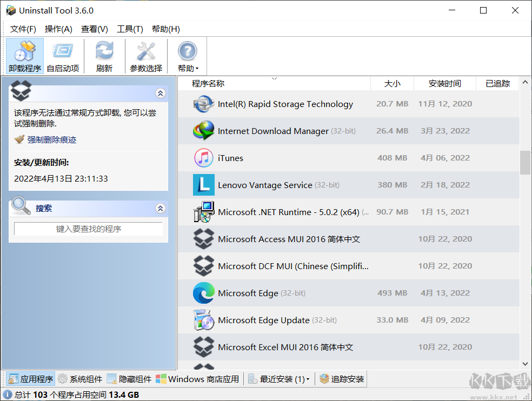
Task: Switch to the 应用程序 tab
Action: tap(31, 379)
